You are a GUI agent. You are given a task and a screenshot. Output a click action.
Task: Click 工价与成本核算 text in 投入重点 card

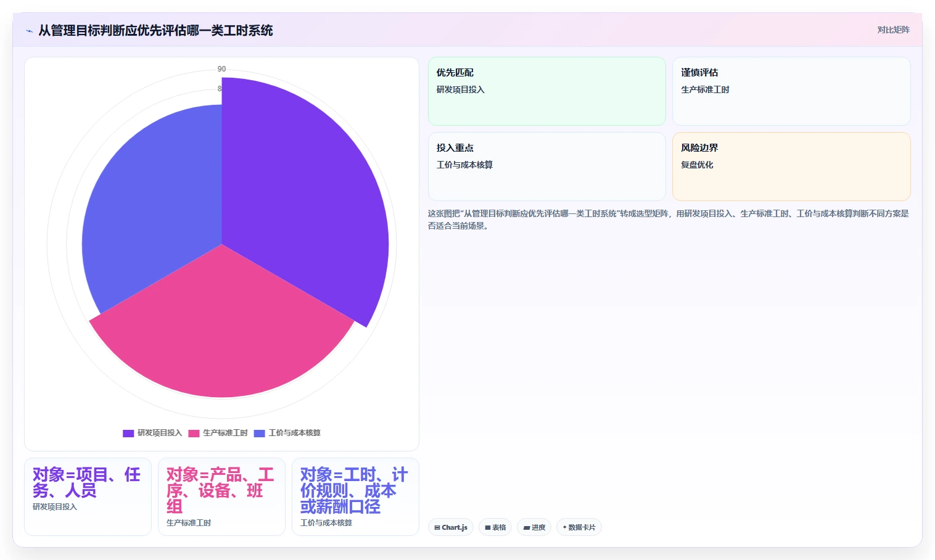(x=464, y=165)
